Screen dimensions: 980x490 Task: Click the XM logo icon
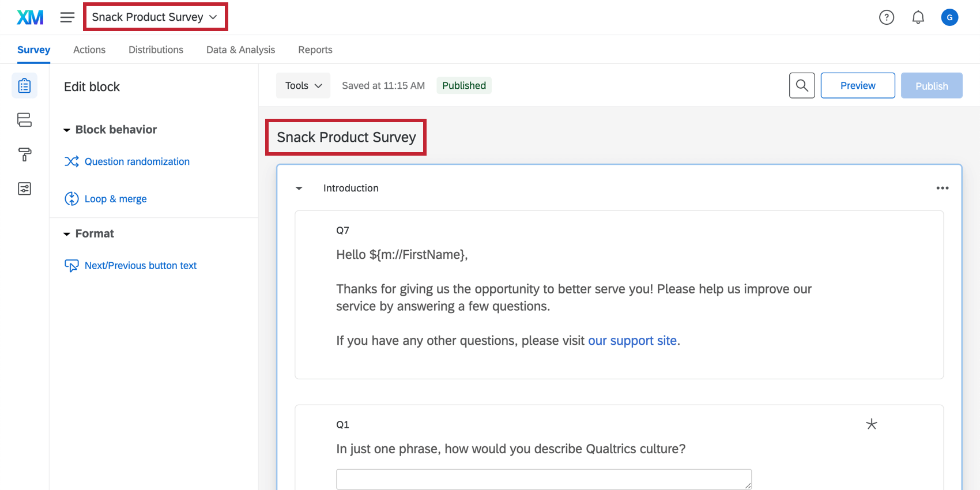pyautogui.click(x=30, y=17)
